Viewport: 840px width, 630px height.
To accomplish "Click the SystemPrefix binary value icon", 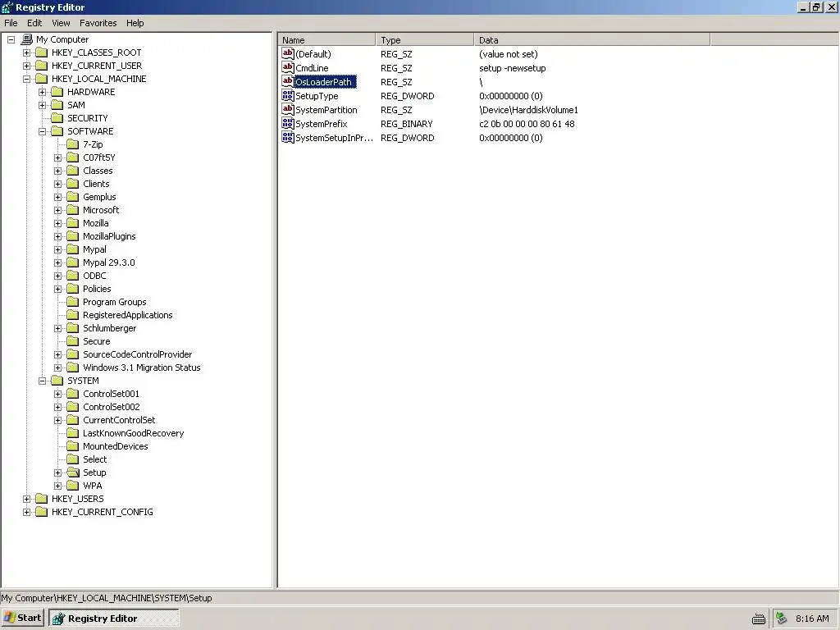I will (288, 123).
